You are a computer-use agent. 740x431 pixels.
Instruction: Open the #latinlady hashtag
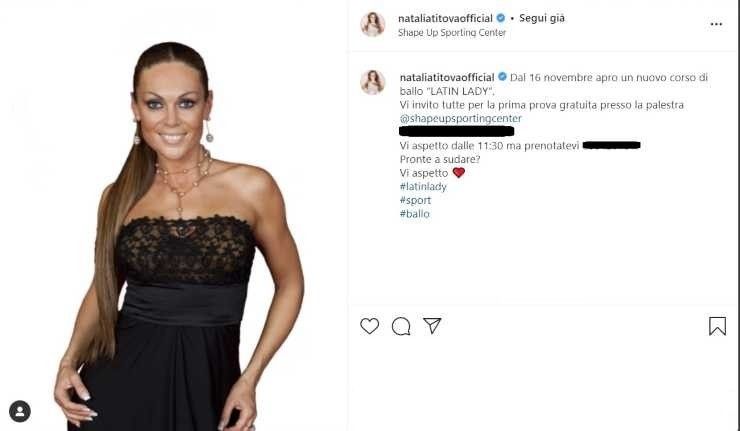(x=423, y=186)
